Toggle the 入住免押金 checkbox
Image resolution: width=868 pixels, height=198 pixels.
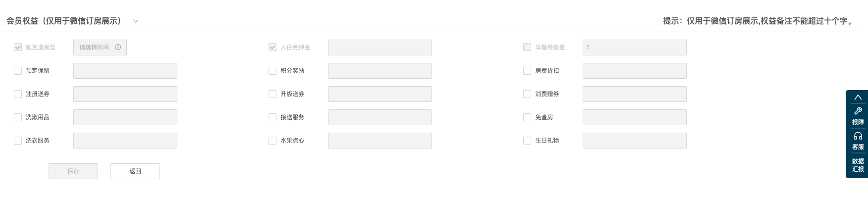(x=272, y=48)
